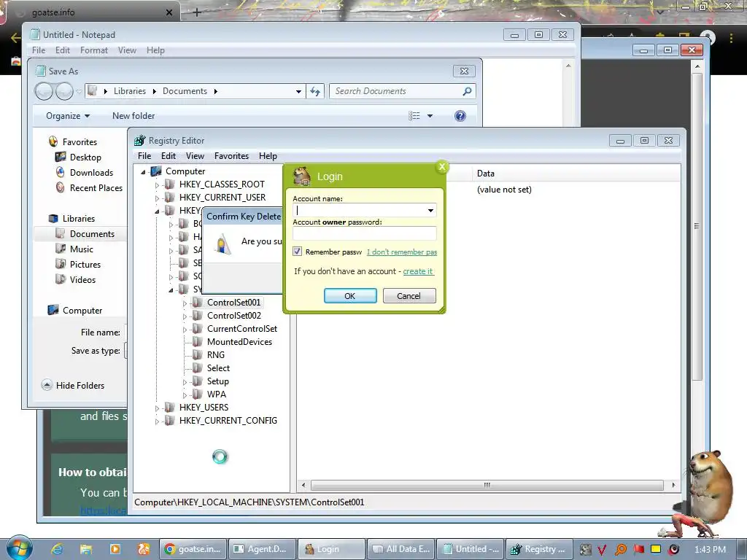This screenshot has width=747, height=560.
Task: Expand HKEY_CLASSES_ROOT in Registry tree
Action: [x=157, y=184]
